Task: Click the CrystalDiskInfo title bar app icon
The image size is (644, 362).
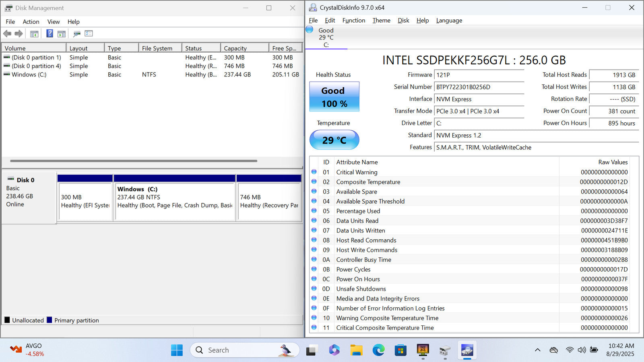Action: pyautogui.click(x=313, y=8)
